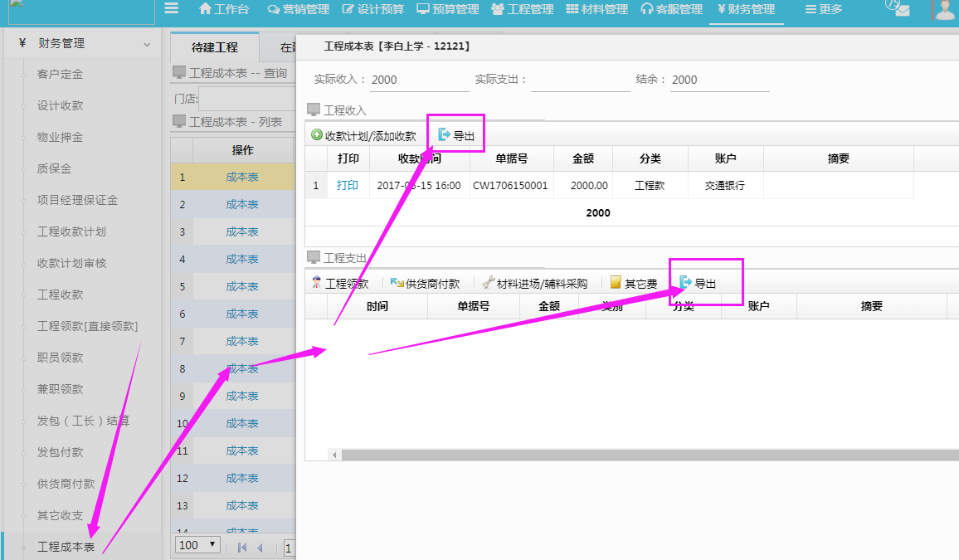
Task: Go to 工作台 in the top menu
Action: point(223,10)
